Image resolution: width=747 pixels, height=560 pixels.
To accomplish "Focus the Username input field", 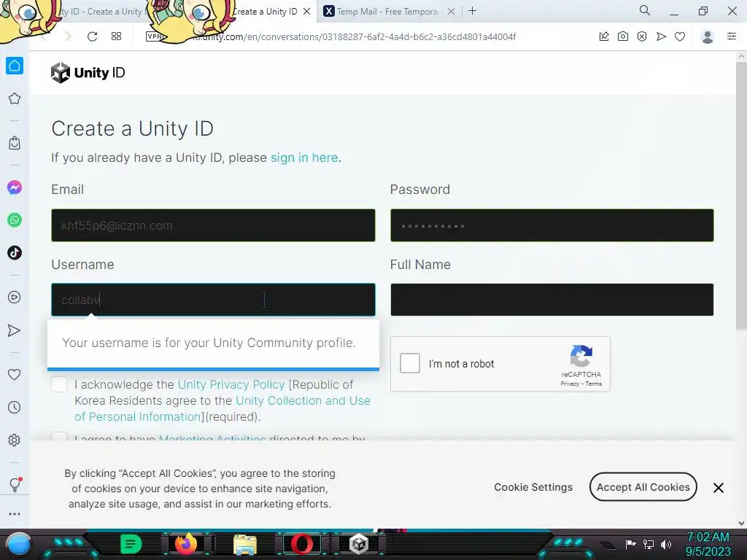I will click(x=214, y=300).
